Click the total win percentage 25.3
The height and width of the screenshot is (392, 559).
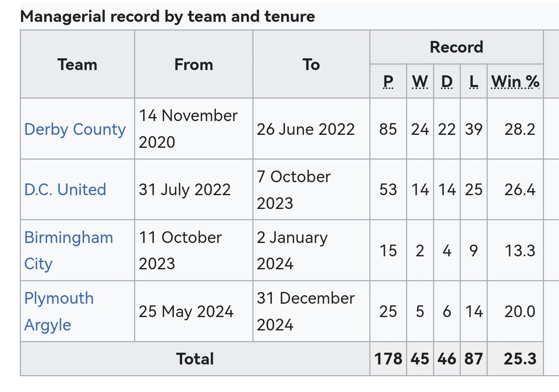point(520,359)
